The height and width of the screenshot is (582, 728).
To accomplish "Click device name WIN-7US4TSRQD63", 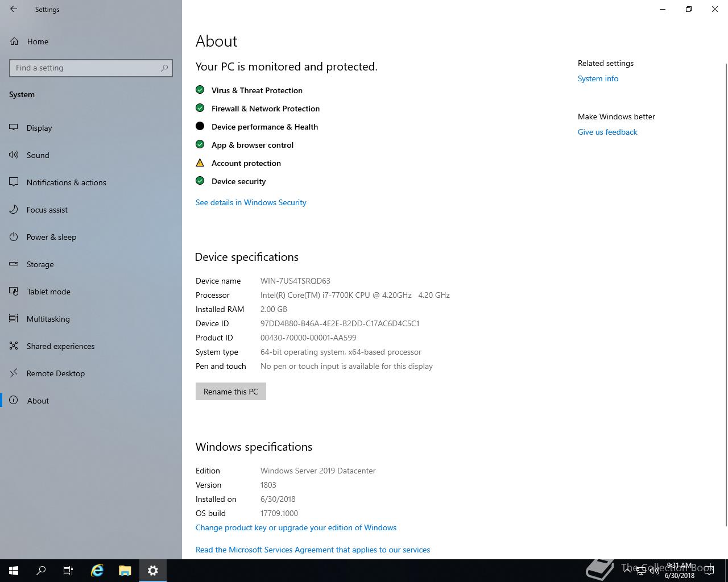I will [295, 281].
